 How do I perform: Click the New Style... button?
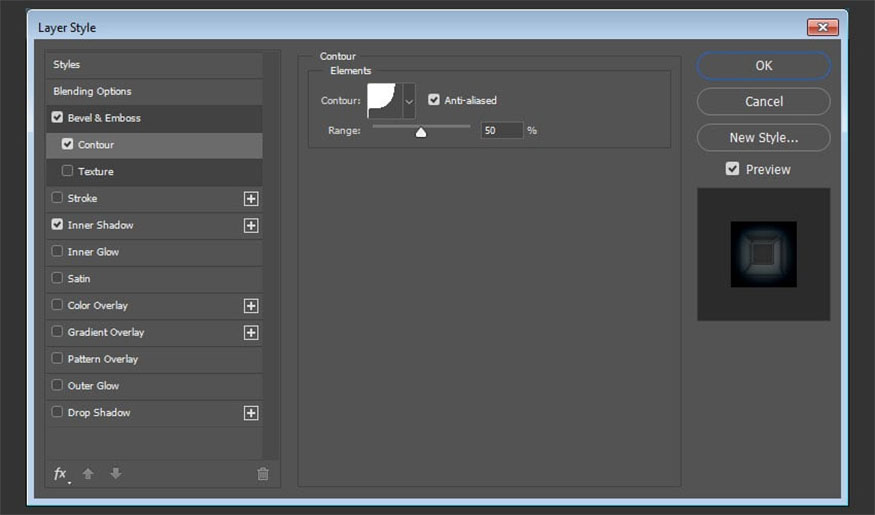click(x=763, y=137)
